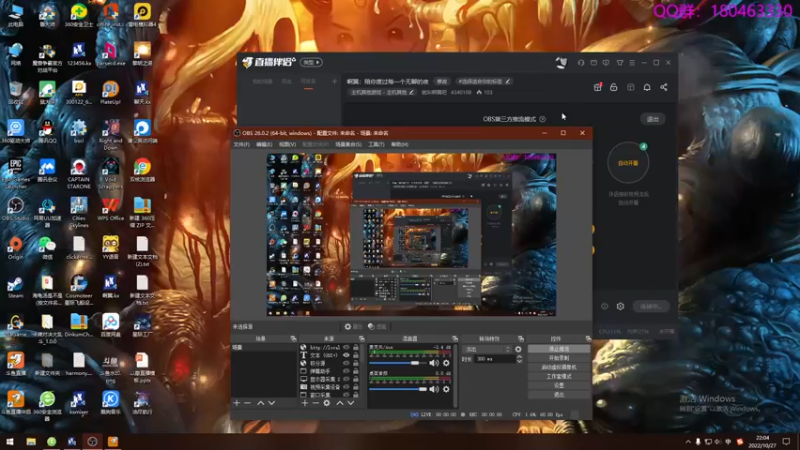This screenshot has width=800, height=450.
Task: Pop out the 控件 dock panel icon
Action: (588, 339)
